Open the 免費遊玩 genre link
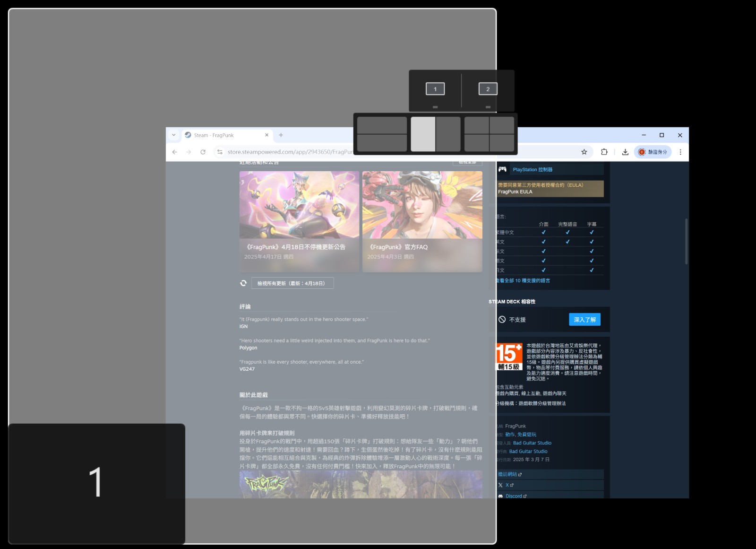 pos(527,434)
